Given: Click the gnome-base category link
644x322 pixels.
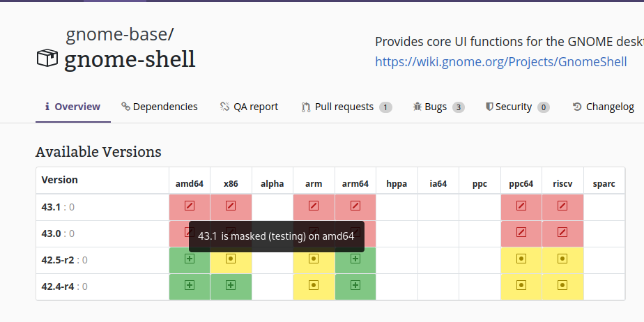Looking at the screenshot, I should tap(118, 34).
